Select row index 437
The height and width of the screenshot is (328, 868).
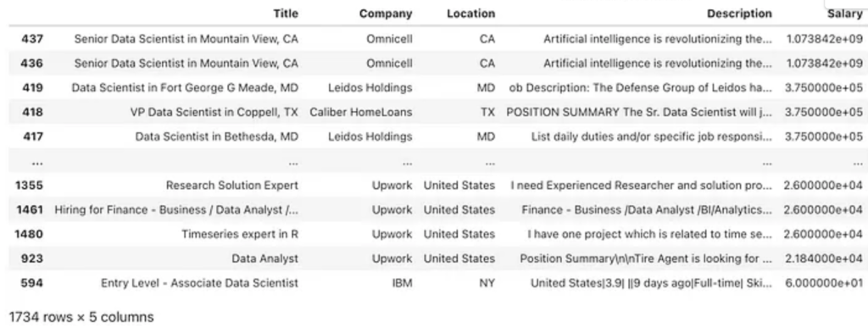pyautogui.click(x=32, y=39)
